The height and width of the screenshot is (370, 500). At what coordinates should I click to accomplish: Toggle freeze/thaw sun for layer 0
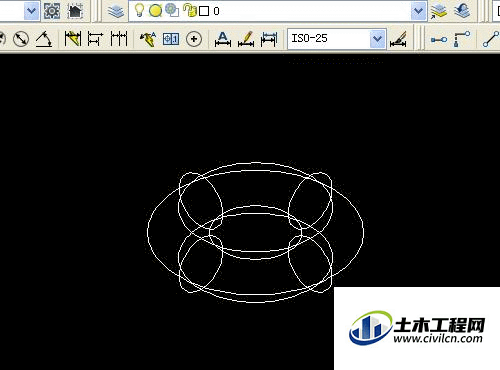(155, 11)
